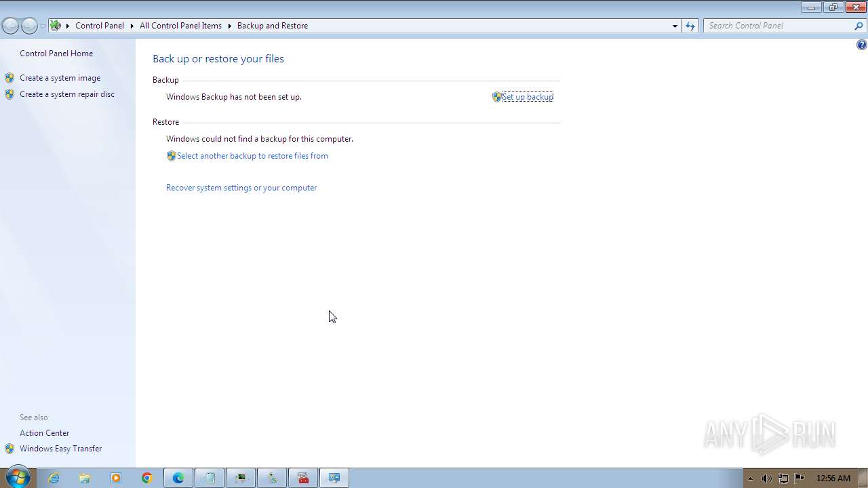Open the address bar history dropdown
This screenshot has height=488, width=868.
click(675, 26)
